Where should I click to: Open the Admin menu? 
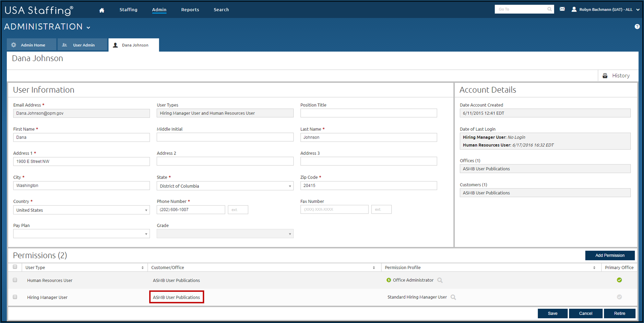coord(159,10)
